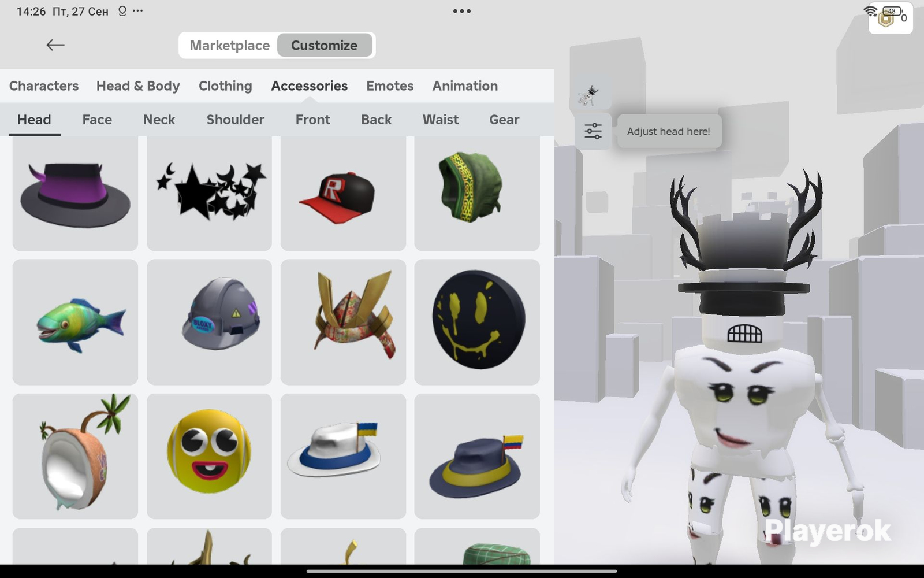Equip the black dripping smiley face disc
This screenshot has width=924, height=578.
click(x=477, y=322)
